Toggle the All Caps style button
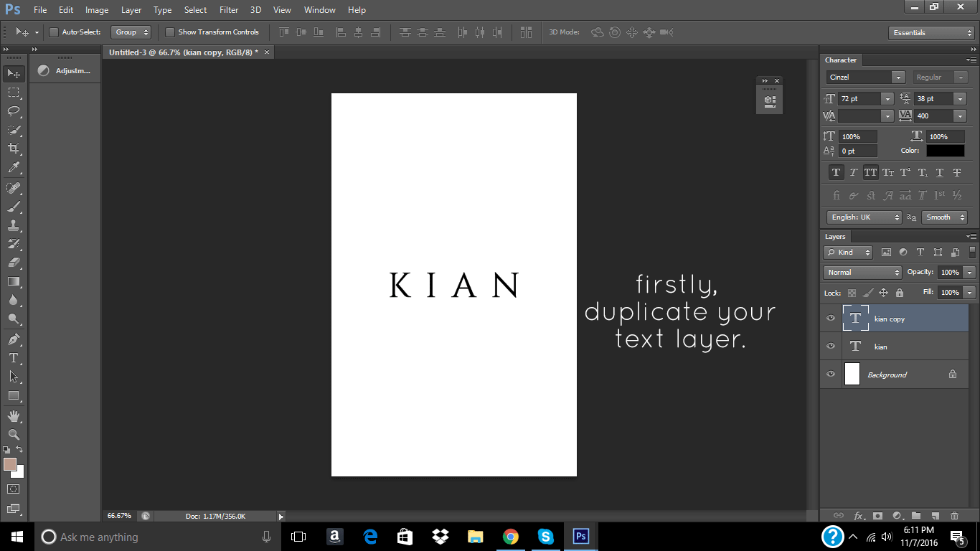The height and width of the screenshot is (551, 980). pos(870,172)
